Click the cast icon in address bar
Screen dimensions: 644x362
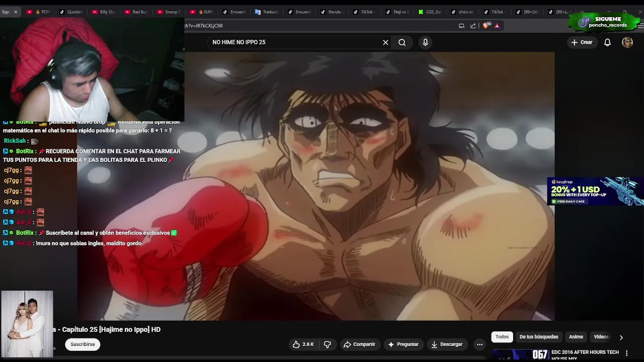(x=461, y=26)
